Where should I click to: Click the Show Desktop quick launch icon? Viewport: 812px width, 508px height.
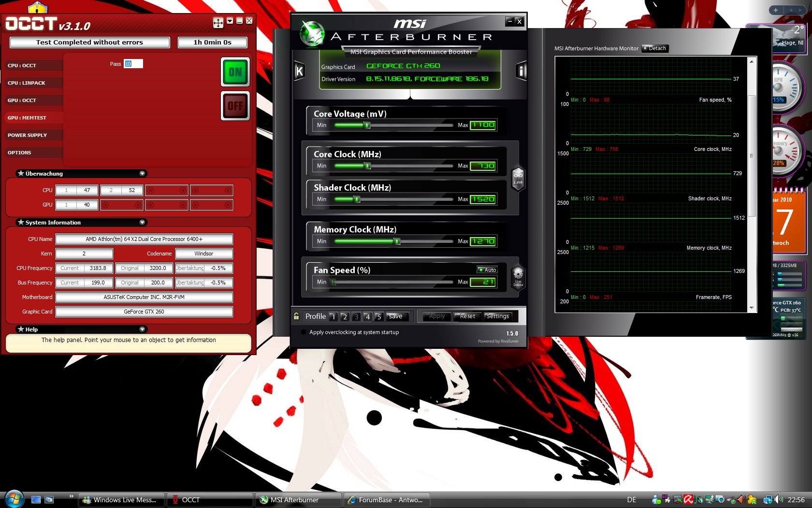click(x=36, y=500)
